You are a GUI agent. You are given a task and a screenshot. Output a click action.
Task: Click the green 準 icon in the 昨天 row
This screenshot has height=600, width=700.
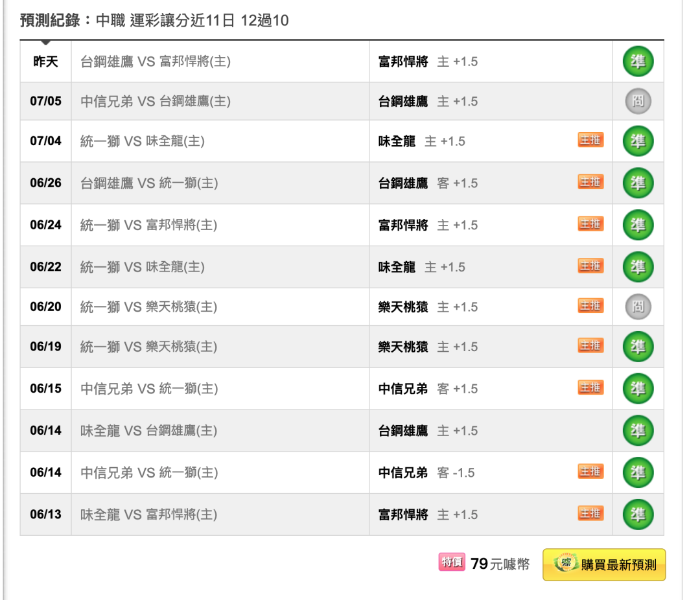pyautogui.click(x=638, y=62)
